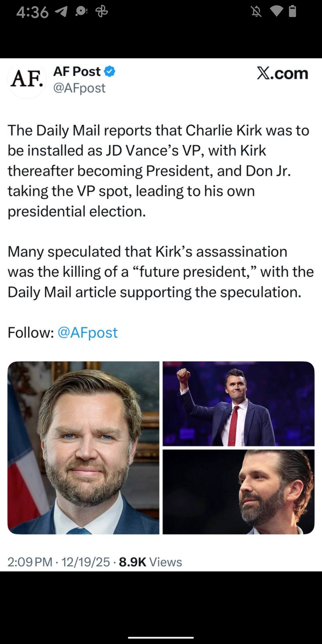The width and height of the screenshot is (322, 644).
Task: Tap the muted bell icon in status bar
Action: 256,12
